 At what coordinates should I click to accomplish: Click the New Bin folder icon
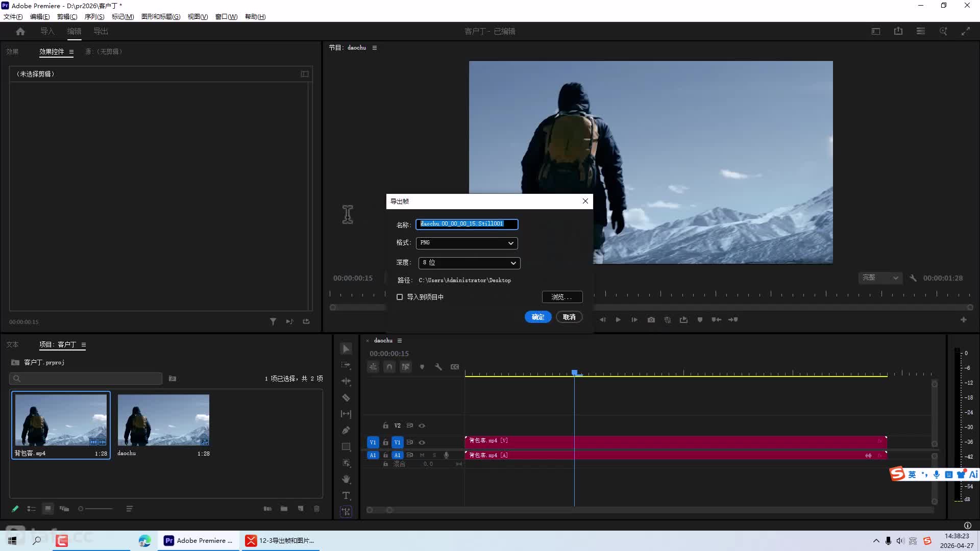(x=284, y=509)
